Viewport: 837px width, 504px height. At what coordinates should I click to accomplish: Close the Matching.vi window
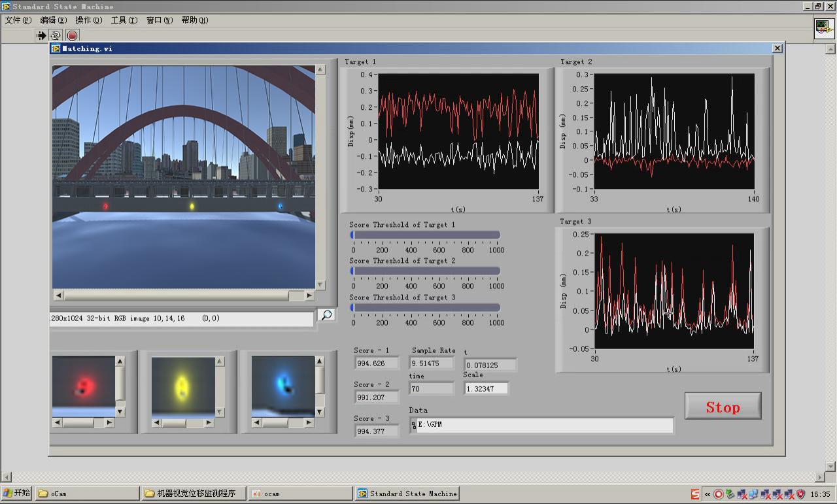coord(777,48)
